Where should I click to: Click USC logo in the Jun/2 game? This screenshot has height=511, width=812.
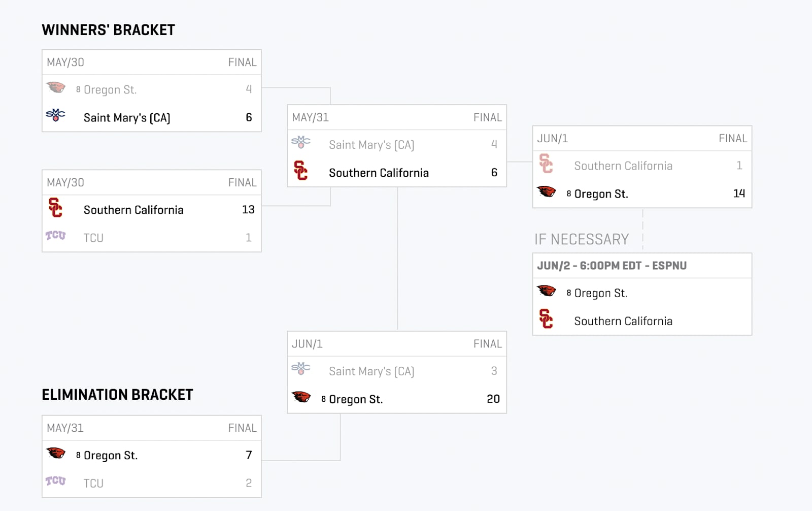click(x=546, y=319)
